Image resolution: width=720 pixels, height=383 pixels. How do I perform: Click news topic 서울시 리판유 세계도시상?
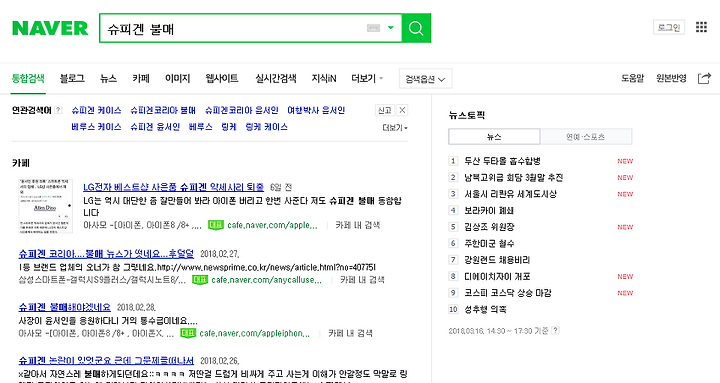click(x=510, y=194)
